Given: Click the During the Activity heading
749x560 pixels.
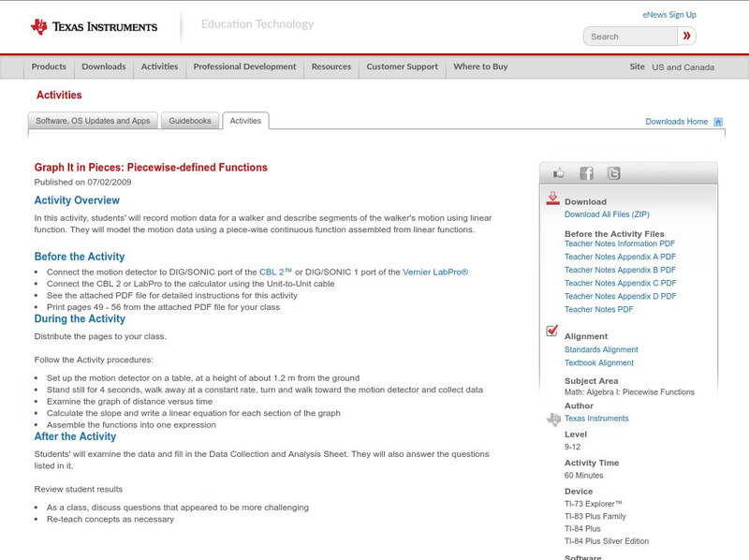Looking at the screenshot, I should click(x=80, y=318).
